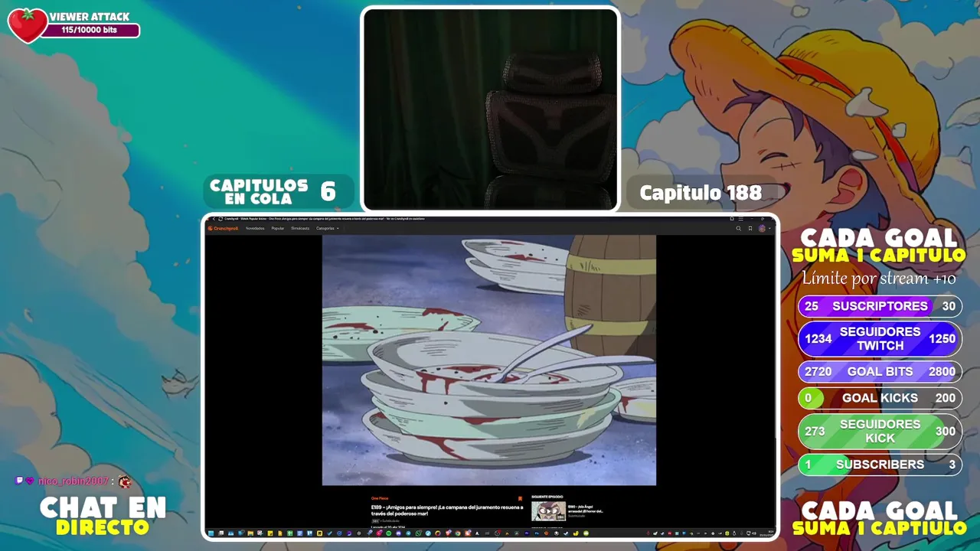Expand the Categorías dropdown
The width and height of the screenshot is (980, 551).
pyautogui.click(x=328, y=228)
